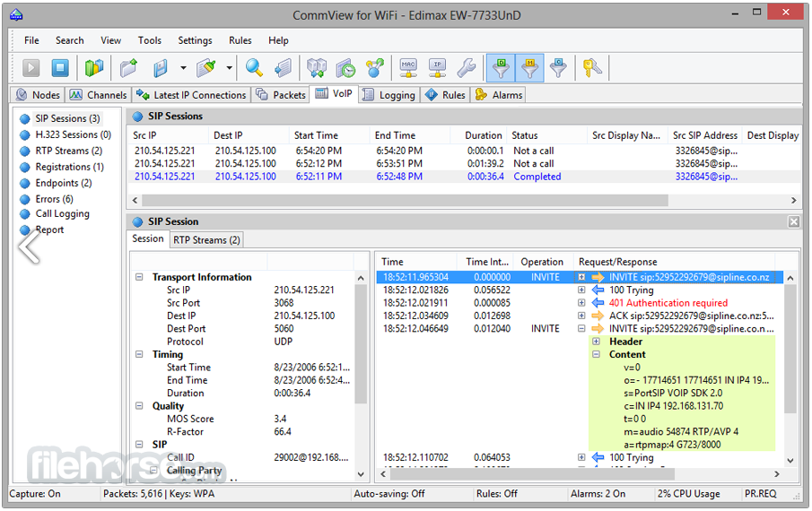Click the statistics computers icon
The height and width of the screenshot is (511, 812).
coord(317,68)
